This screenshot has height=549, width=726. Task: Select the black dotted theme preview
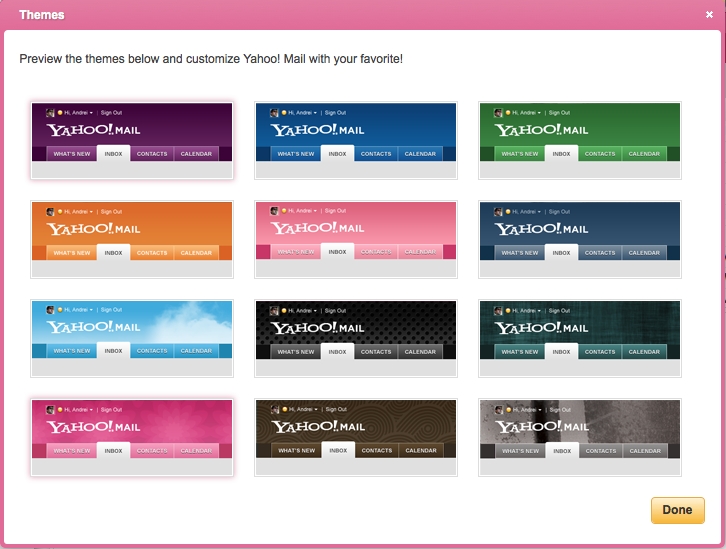point(356,338)
